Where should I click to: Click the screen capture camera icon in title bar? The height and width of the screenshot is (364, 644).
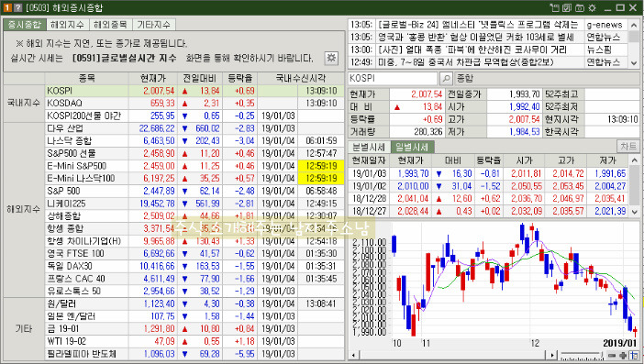pyautogui.click(x=580, y=8)
